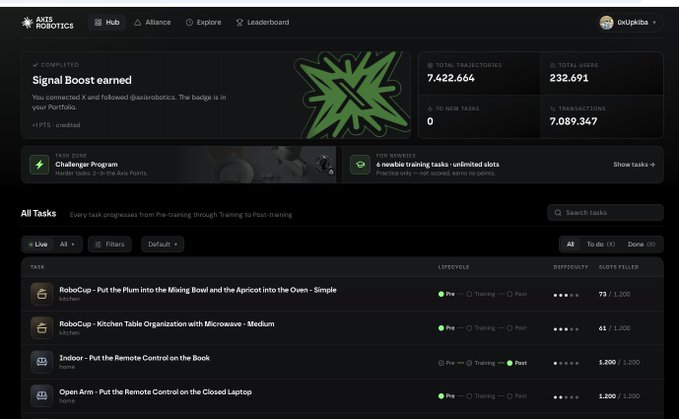Click Pre stage dot in Plum task row
This screenshot has width=679, height=419.
[441, 294]
